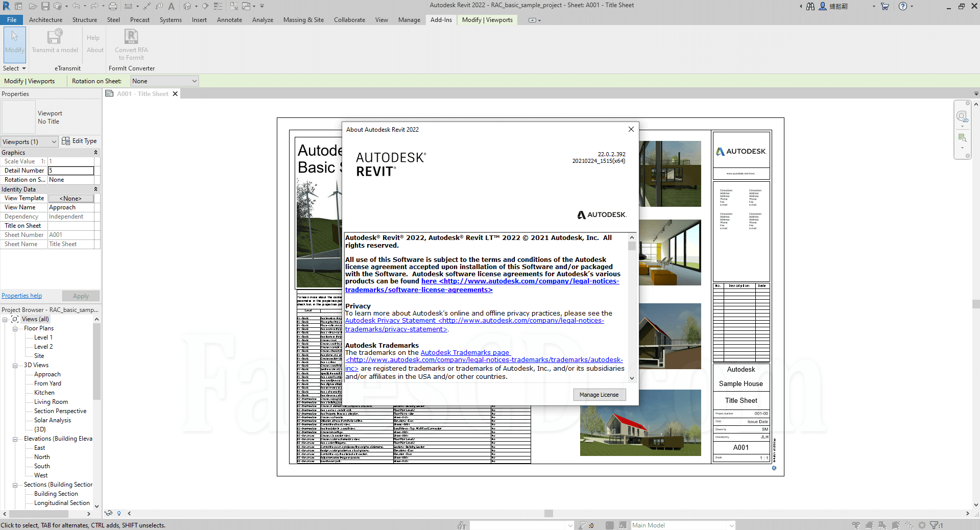The height and width of the screenshot is (530, 980).
Task: Click the Redo arrow icon
Action: tap(94, 6)
